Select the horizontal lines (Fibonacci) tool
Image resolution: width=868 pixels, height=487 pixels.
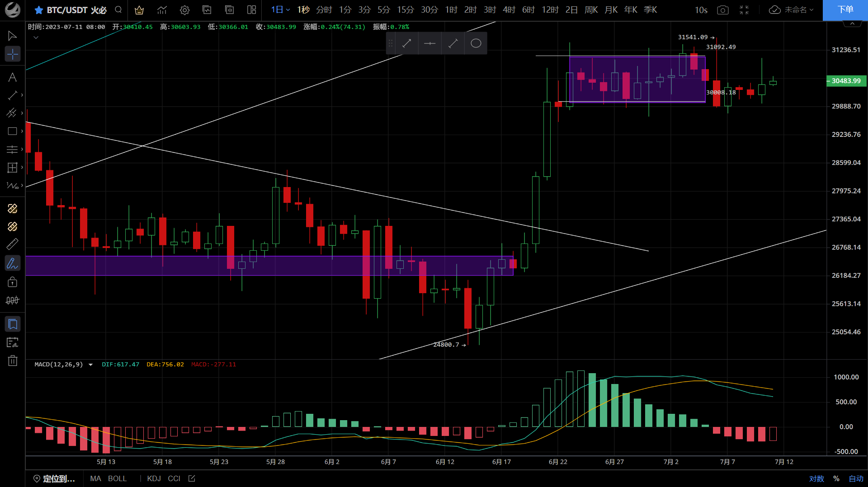(x=12, y=150)
